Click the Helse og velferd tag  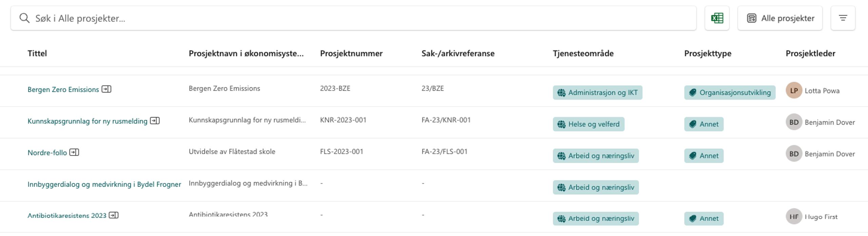(x=589, y=124)
